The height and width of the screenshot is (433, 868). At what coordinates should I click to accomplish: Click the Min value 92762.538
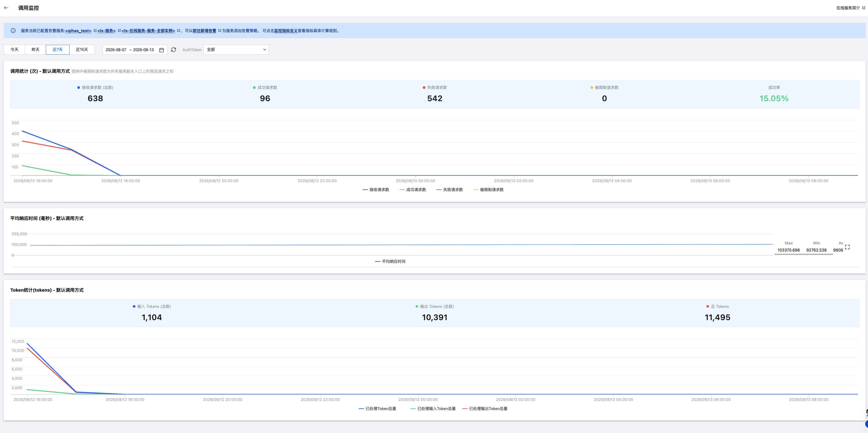(x=817, y=250)
